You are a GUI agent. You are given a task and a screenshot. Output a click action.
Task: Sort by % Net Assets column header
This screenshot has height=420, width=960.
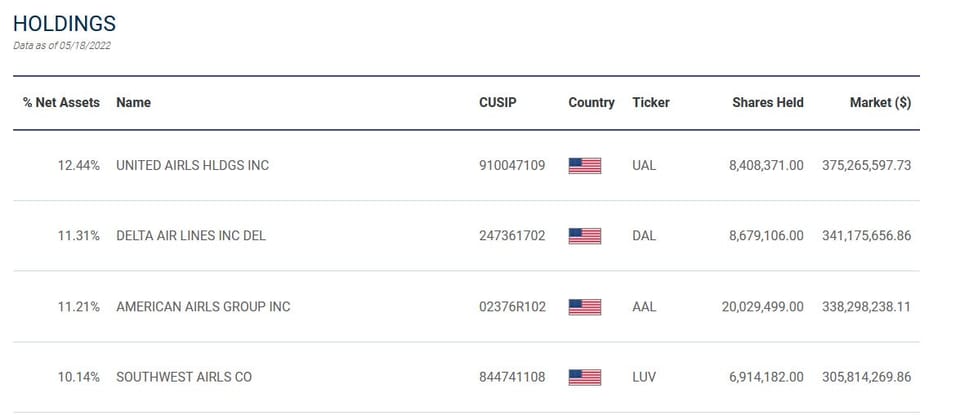click(61, 103)
